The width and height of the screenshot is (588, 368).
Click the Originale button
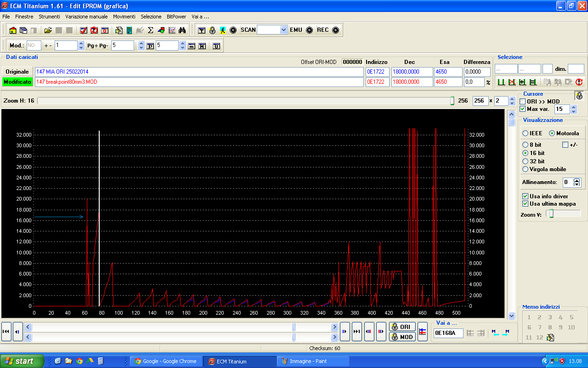17,72
